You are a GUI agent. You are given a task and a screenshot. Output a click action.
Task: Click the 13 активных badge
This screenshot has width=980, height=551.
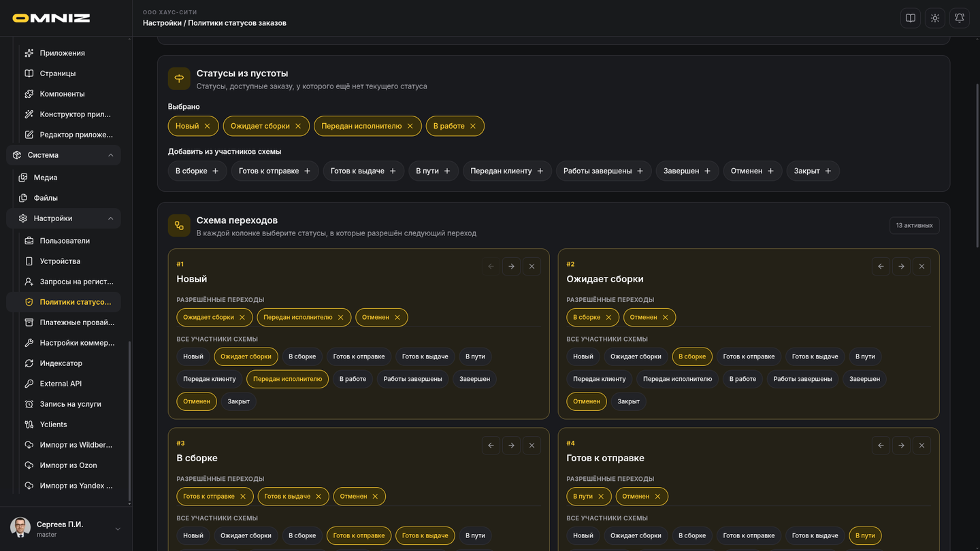pyautogui.click(x=914, y=226)
